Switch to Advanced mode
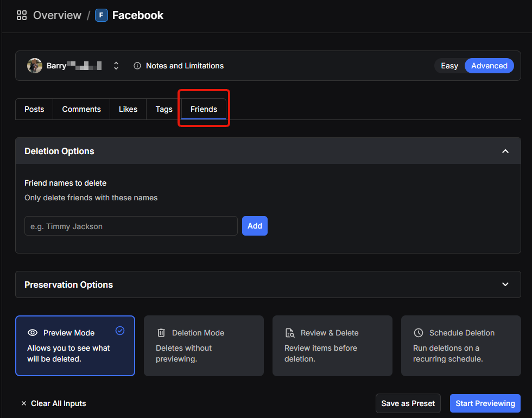532x418 pixels. [x=489, y=66]
